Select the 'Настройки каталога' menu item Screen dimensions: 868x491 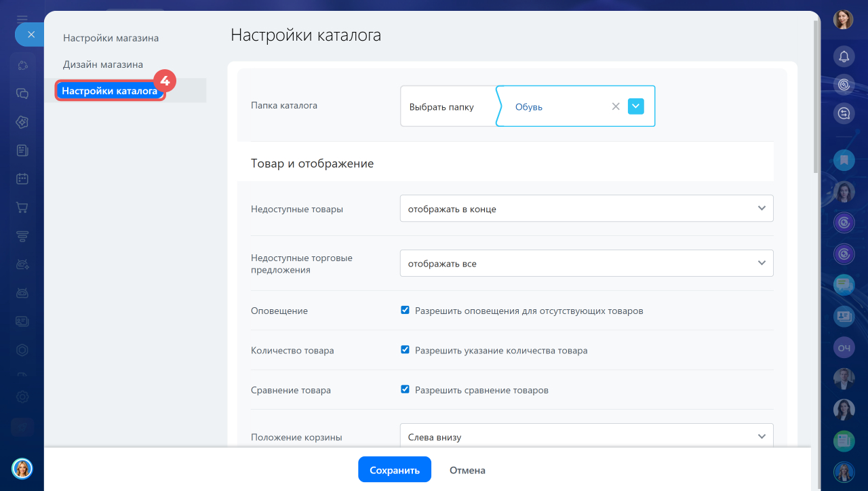pyautogui.click(x=110, y=90)
